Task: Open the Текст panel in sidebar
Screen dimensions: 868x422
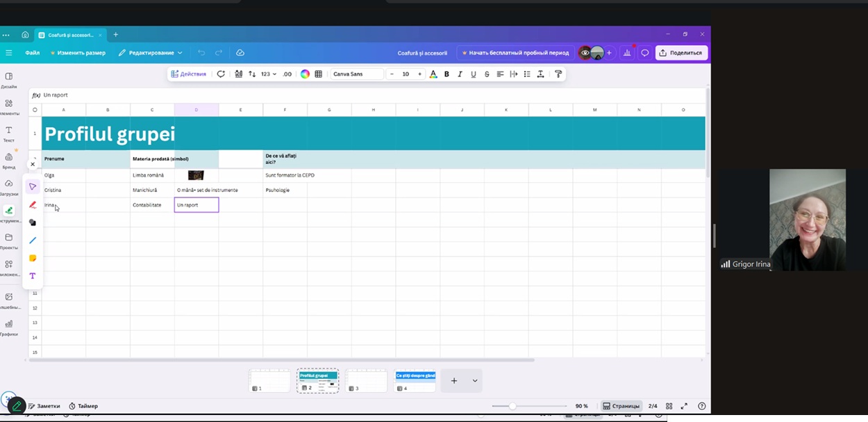Action: [x=9, y=133]
